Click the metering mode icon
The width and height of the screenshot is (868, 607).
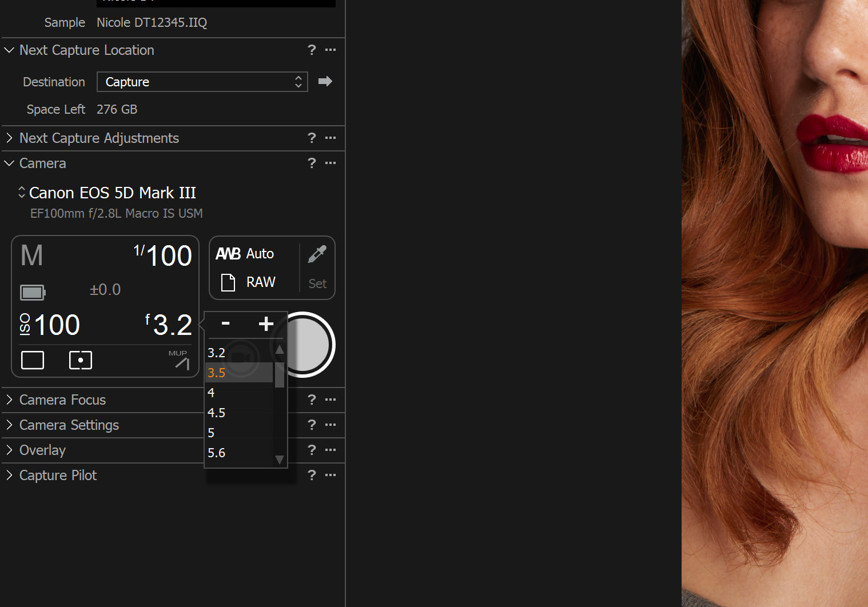(81, 360)
